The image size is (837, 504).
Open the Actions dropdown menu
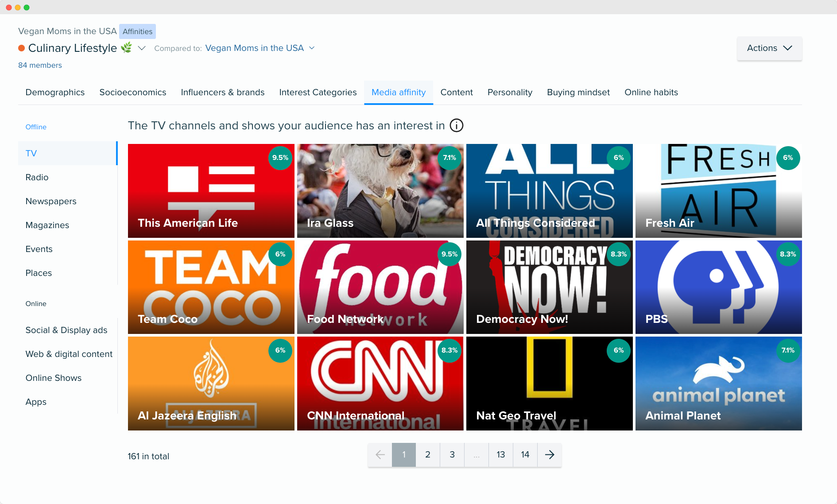[x=770, y=48]
